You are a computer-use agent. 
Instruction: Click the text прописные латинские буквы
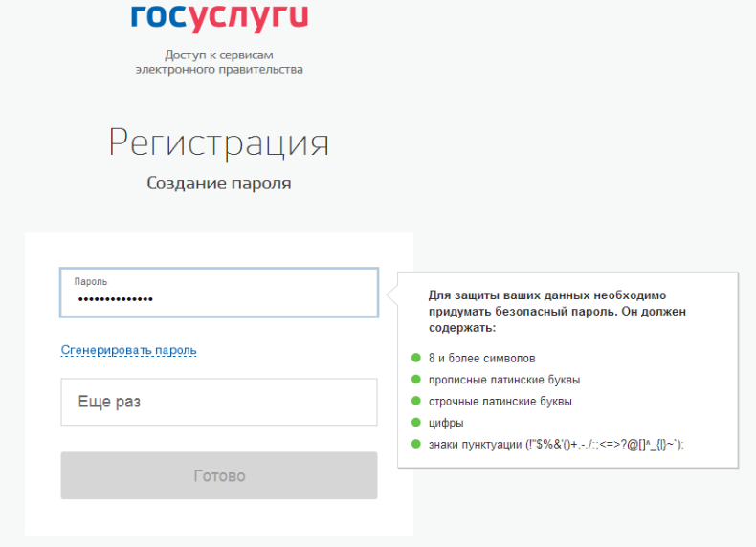(x=504, y=380)
